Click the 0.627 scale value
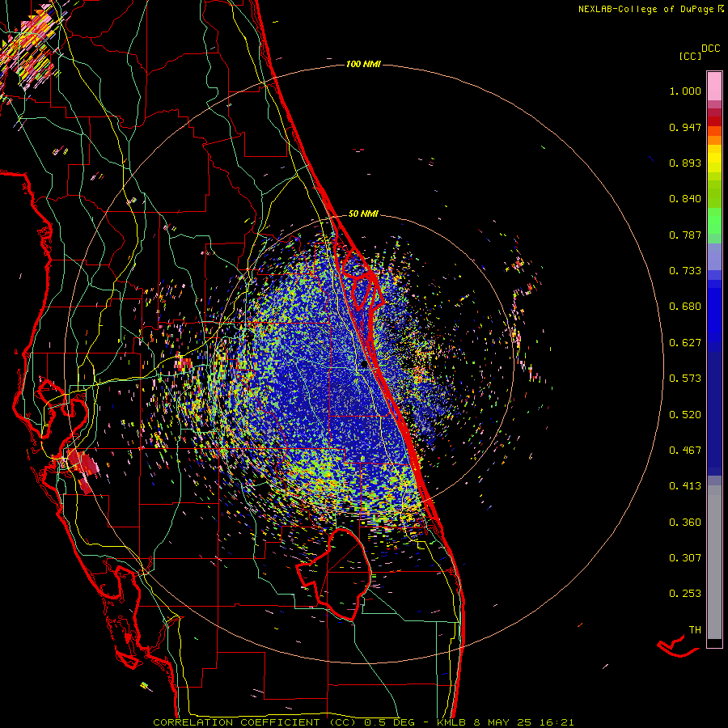 (685, 343)
